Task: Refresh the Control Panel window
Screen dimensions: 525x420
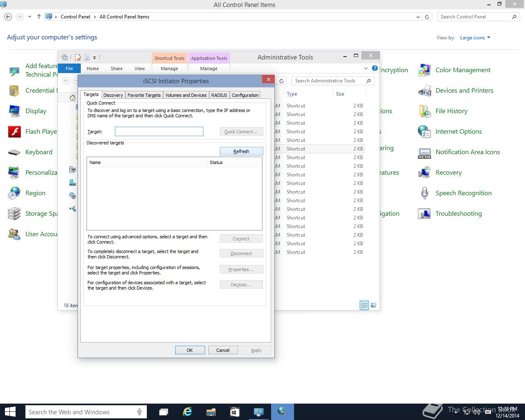Action: click(427, 17)
